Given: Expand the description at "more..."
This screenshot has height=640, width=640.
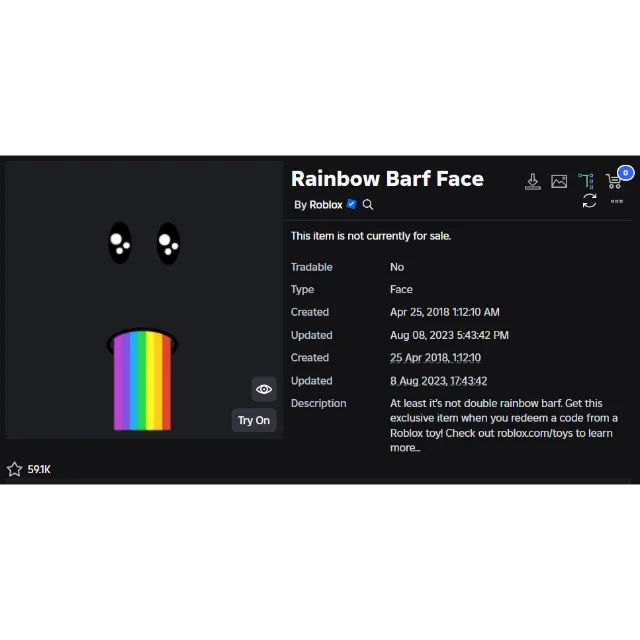Looking at the screenshot, I should (x=405, y=448).
